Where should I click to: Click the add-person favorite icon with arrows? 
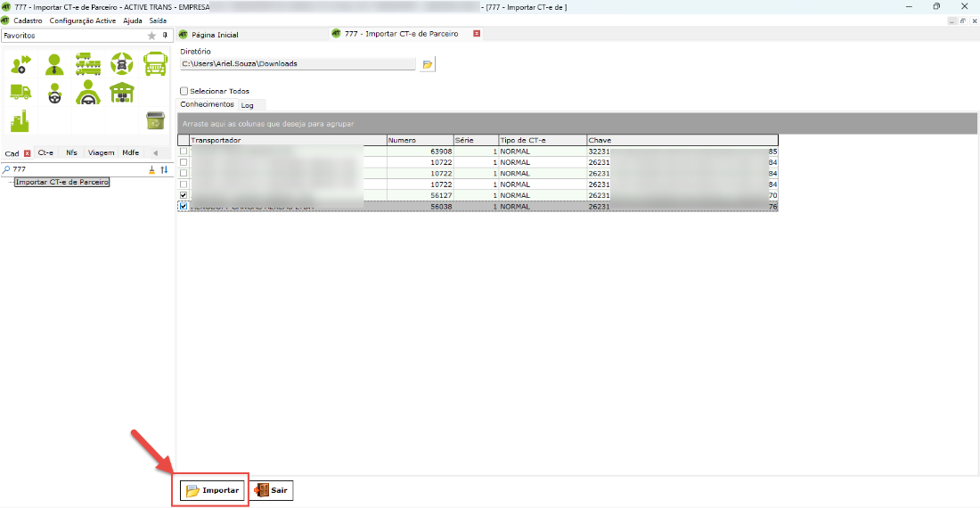20,64
